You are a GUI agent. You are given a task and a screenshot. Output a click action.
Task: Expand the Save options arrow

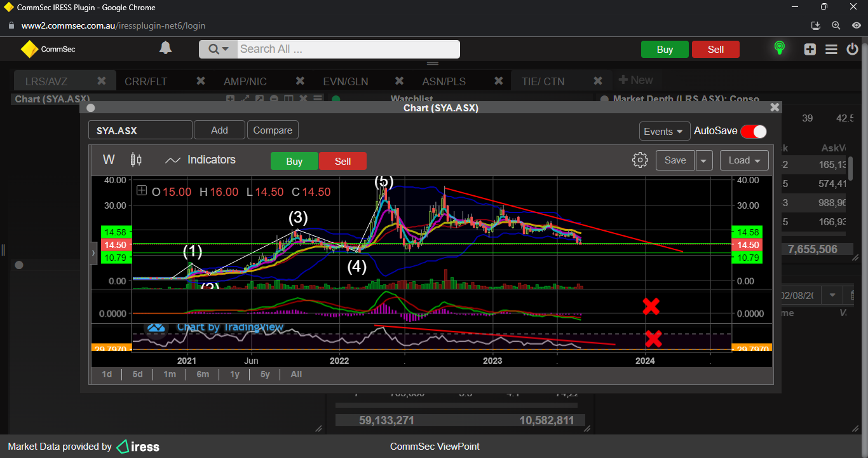[x=703, y=160]
